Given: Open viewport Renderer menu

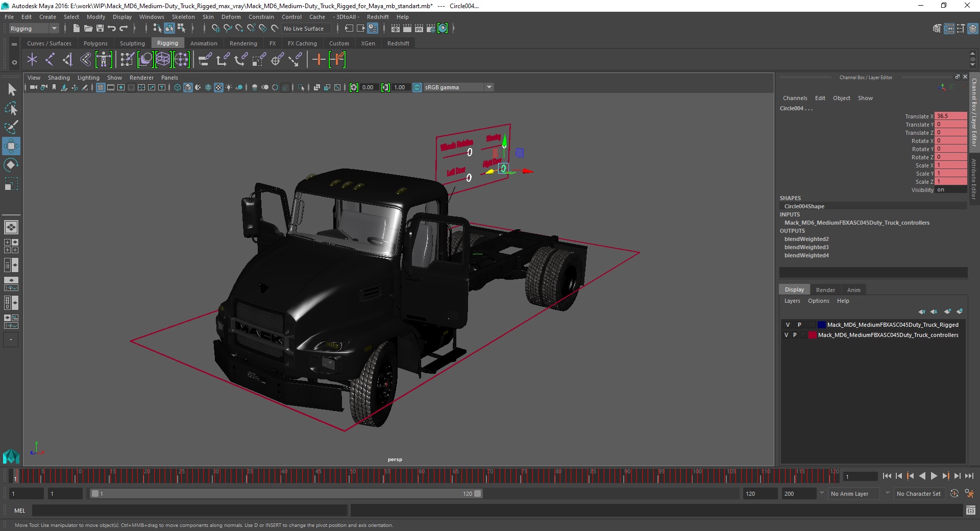Looking at the screenshot, I should (x=141, y=78).
